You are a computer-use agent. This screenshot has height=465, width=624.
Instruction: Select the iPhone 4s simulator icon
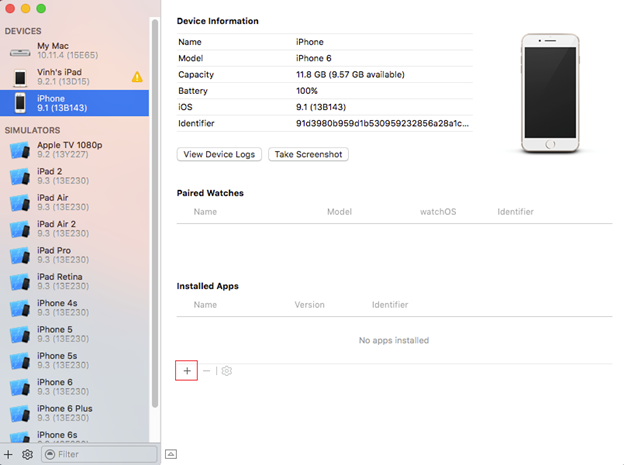click(x=20, y=308)
